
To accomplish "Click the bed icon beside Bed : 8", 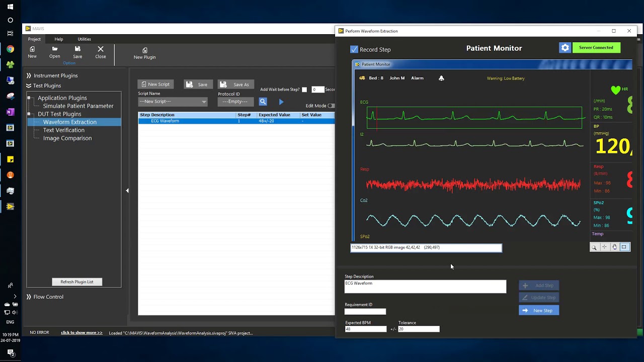I will click(362, 78).
